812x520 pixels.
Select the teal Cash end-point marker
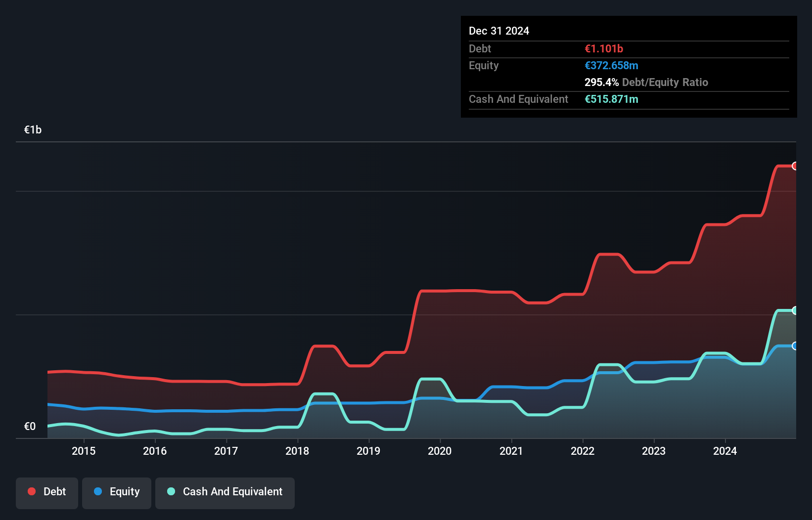point(795,310)
